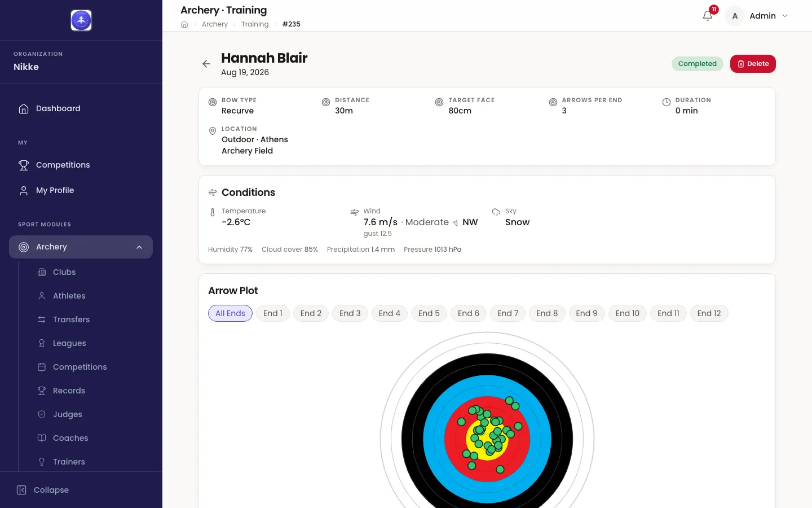The width and height of the screenshot is (812, 508).
Task: Select the End 2 filter
Action: coord(311,313)
